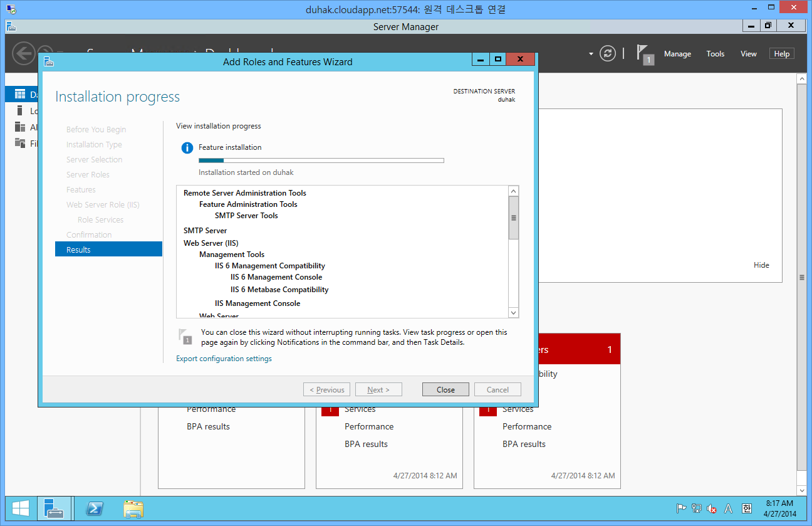The height and width of the screenshot is (526, 812).
Task: Click the feature list scroll down arrow
Action: click(513, 312)
